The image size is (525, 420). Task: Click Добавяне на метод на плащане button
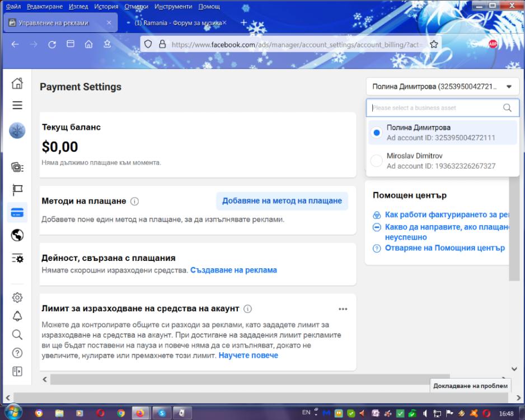coord(282,201)
